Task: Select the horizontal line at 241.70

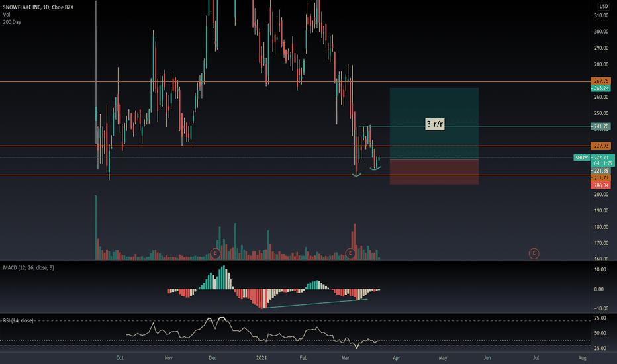Action: [x=474, y=126]
